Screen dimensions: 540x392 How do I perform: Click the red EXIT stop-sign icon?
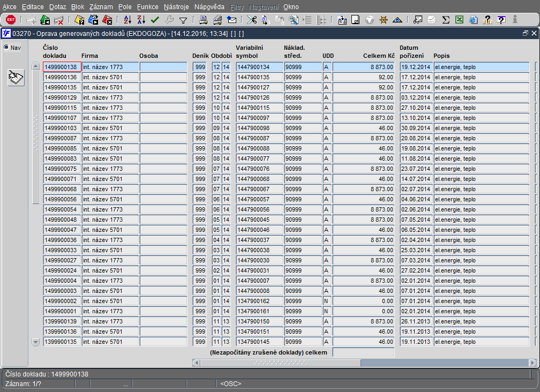11,20
